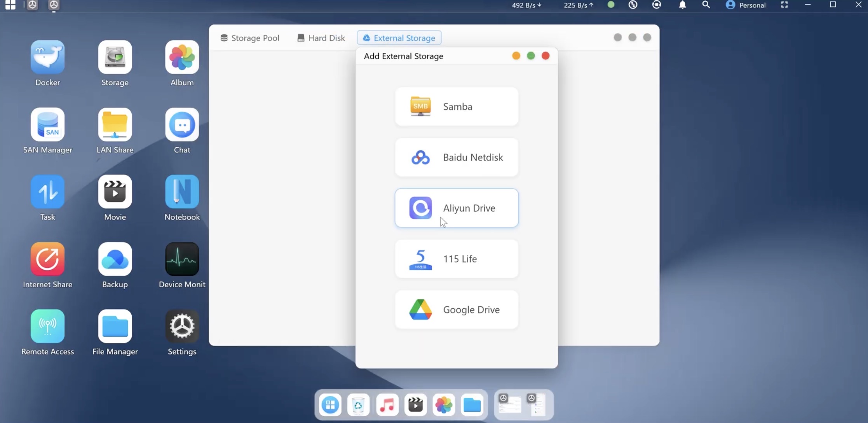Launch the Movie app on the desktop

pyautogui.click(x=115, y=192)
